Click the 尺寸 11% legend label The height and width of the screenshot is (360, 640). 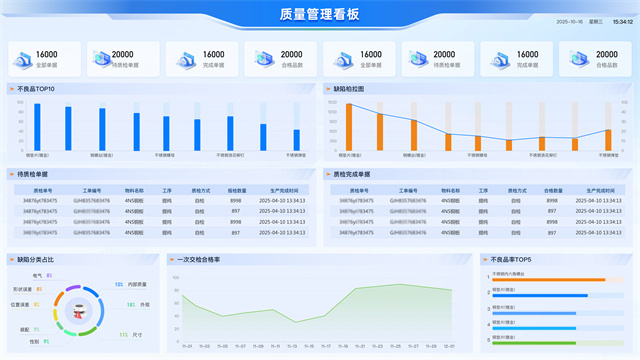[x=131, y=335]
